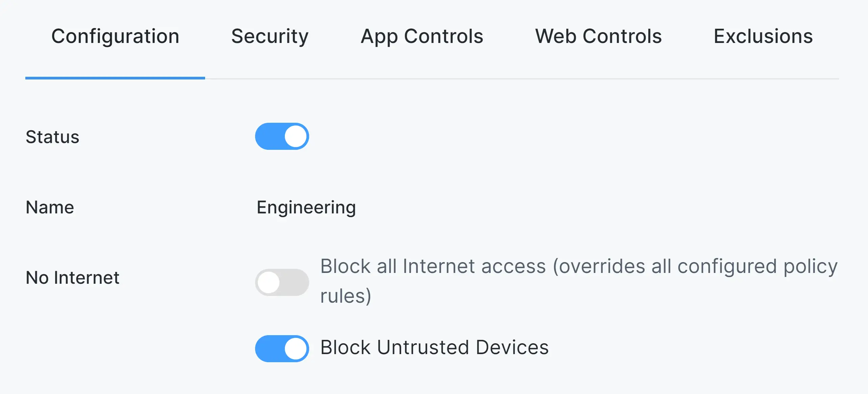The image size is (868, 394).
Task: Click the Status row label
Action: click(x=52, y=137)
